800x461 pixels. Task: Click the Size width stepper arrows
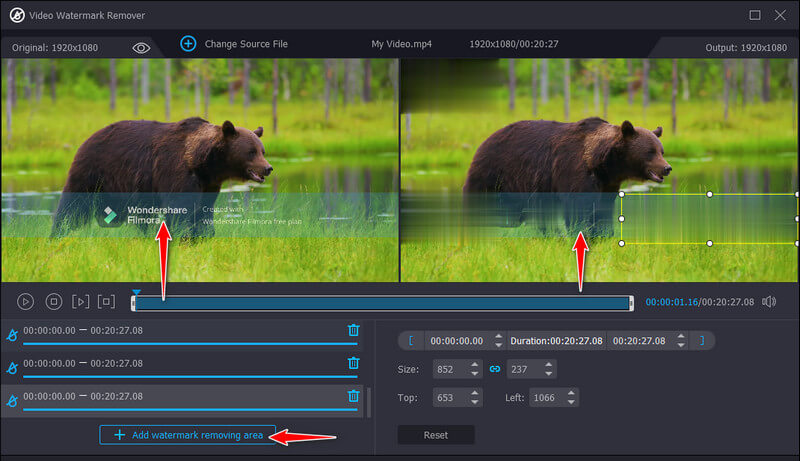tap(475, 369)
